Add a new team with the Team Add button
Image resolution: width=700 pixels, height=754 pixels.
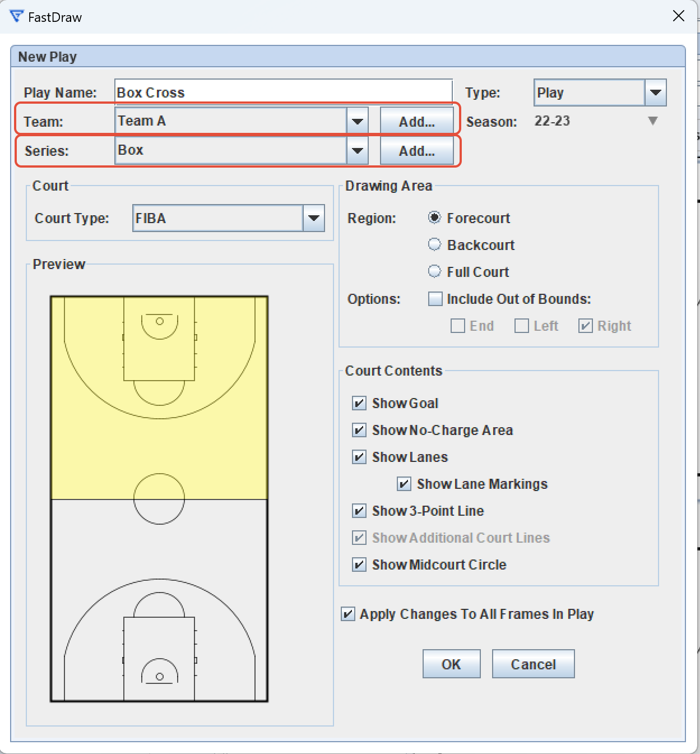click(x=416, y=122)
